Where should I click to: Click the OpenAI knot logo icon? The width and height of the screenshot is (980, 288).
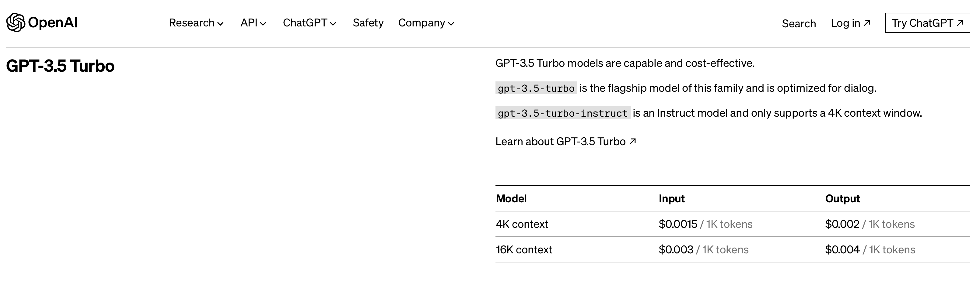click(16, 23)
